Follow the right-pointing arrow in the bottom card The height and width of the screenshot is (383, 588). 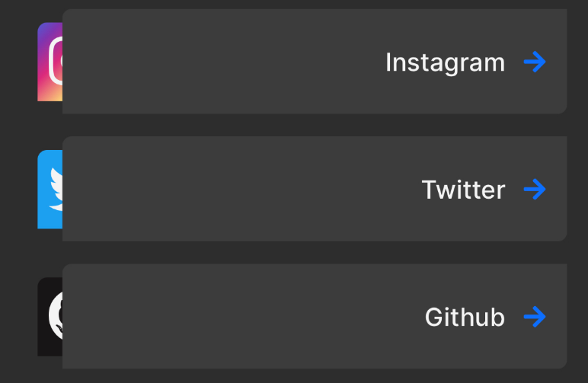tap(535, 317)
